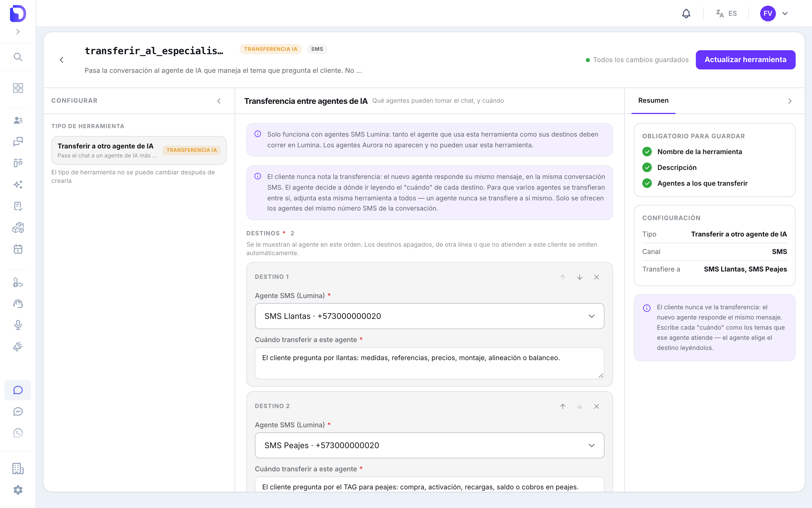Viewport: 812px width, 508px height.
Task: Open the headset support agent icon in the sidebar
Action: click(x=18, y=304)
